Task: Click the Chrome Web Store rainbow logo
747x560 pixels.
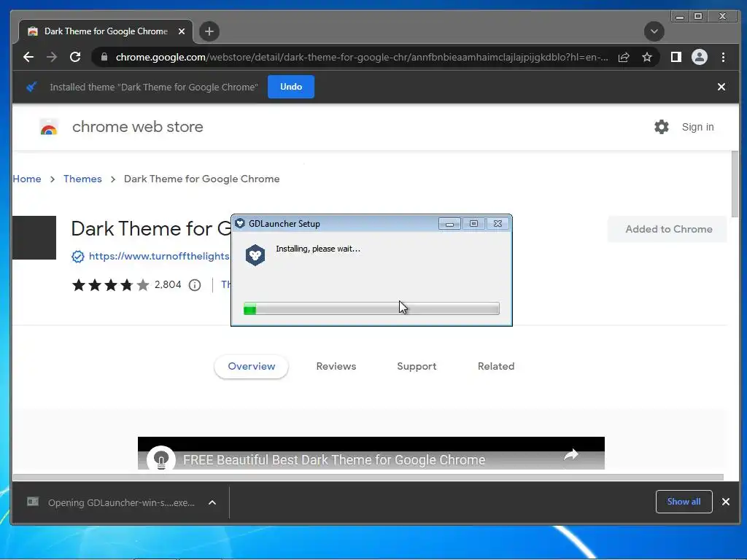Action: [49, 127]
